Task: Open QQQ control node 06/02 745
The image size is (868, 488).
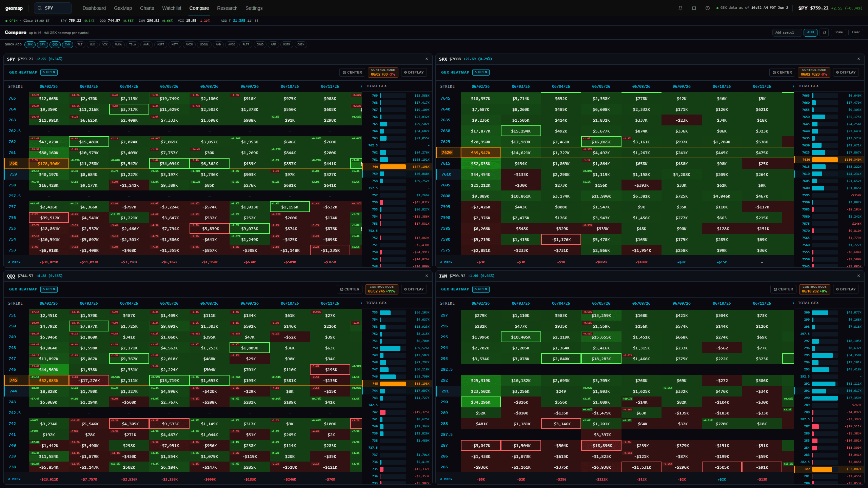Action: pyautogui.click(x=381, y=289)
